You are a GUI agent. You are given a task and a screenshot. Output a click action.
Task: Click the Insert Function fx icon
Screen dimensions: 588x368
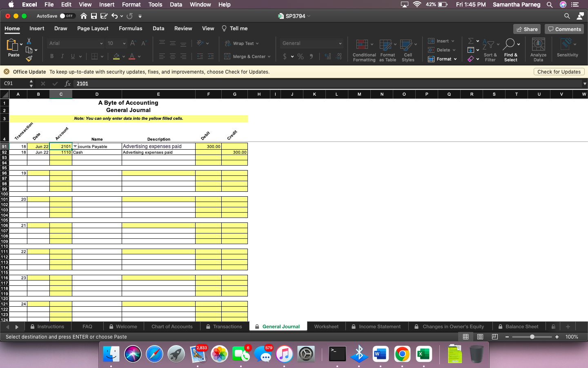68,83
